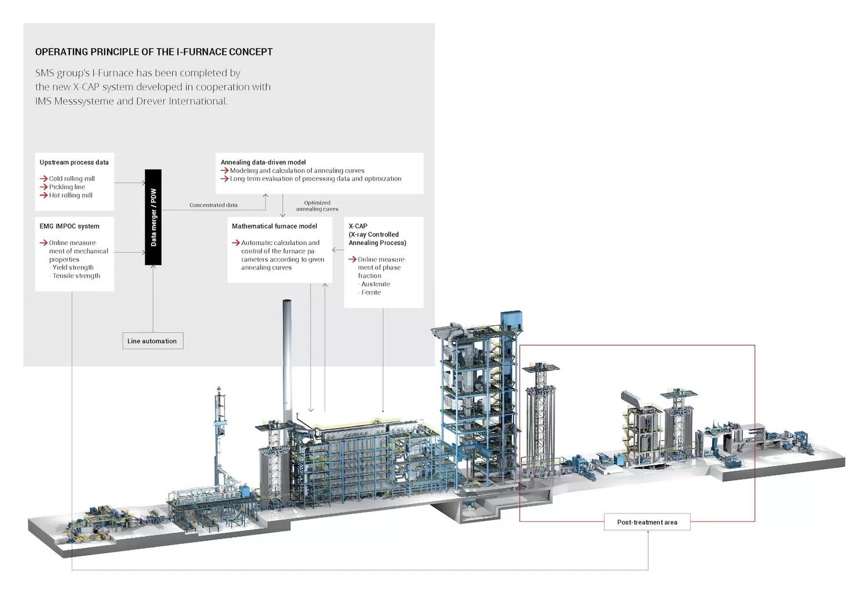Click the Concentrated data arrow label
Image resolution: width=868 pixels, height=592 pixels.
click(x=214, y=205)
